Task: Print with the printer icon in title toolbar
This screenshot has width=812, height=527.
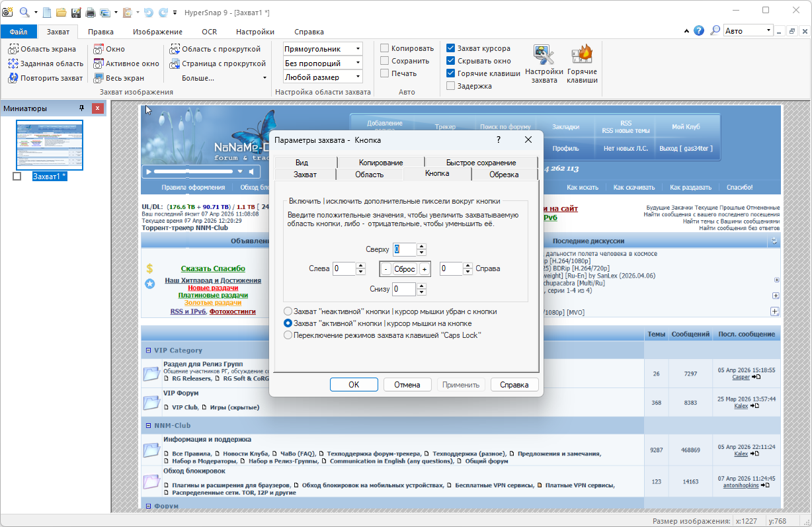Action: (90, 12)
